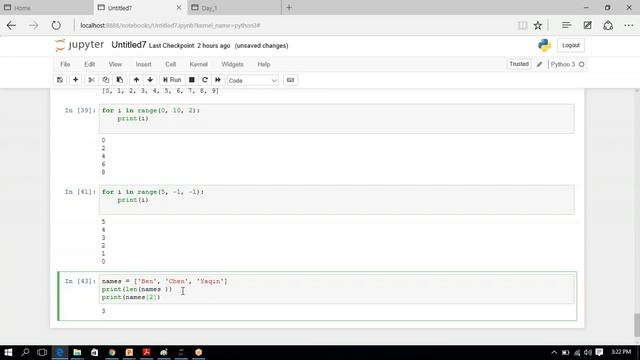Click the 3:22 PM taskbar clock
Screen dimensions: 640x360
coord(621,352)
